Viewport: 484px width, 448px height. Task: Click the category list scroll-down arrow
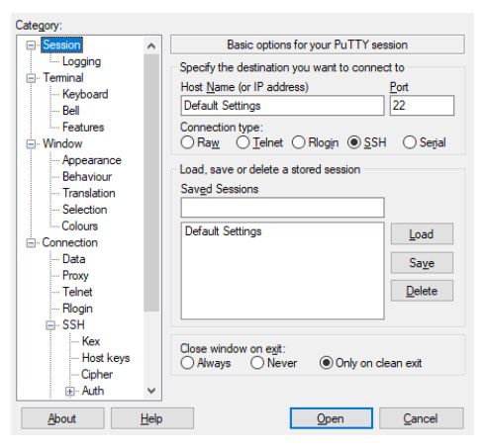coord(151,391)
